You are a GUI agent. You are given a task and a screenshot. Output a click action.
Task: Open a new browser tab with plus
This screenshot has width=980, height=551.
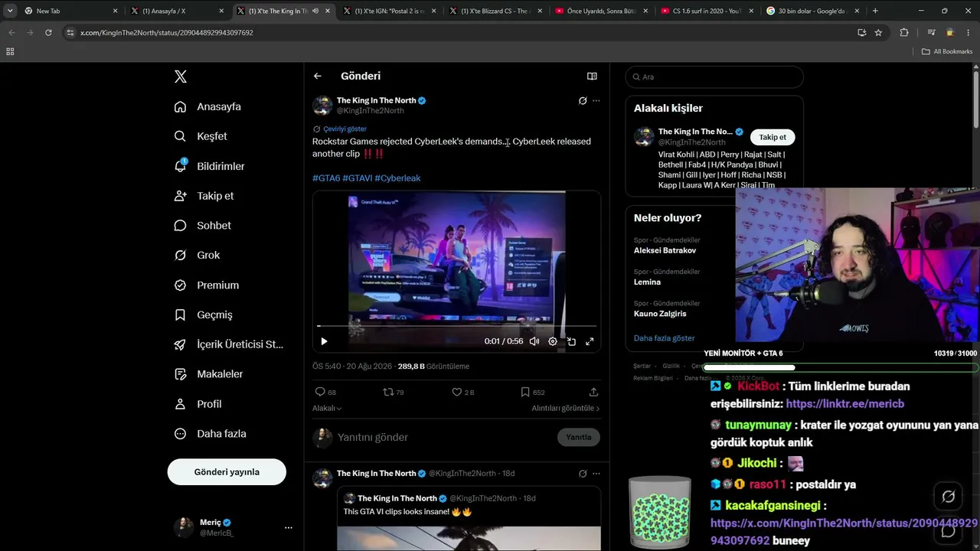(x=875, y=11)
